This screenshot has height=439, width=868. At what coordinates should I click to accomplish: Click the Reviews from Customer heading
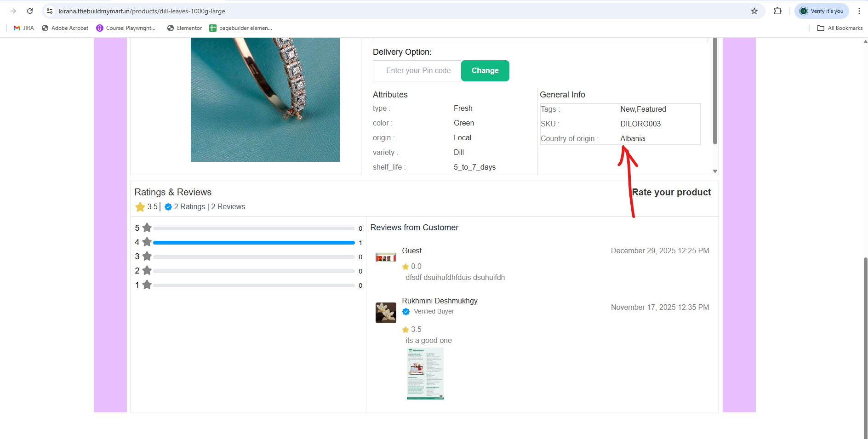pos(414,228)
